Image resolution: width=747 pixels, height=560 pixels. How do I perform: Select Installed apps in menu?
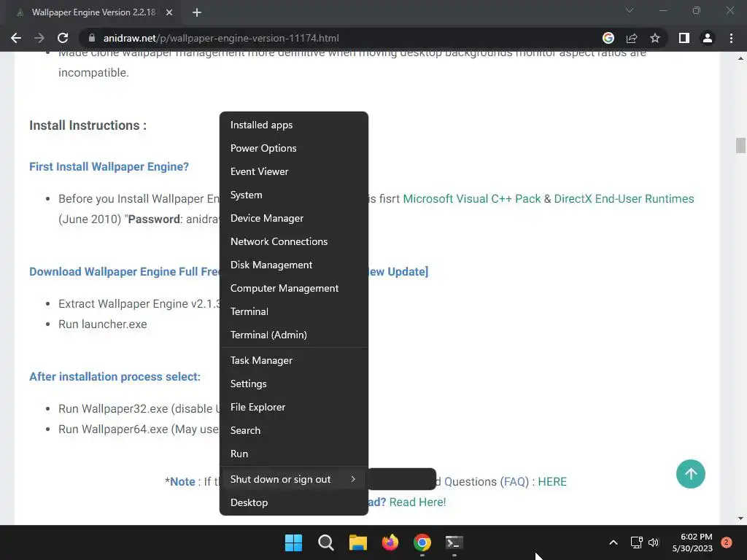tap(294, 125)
